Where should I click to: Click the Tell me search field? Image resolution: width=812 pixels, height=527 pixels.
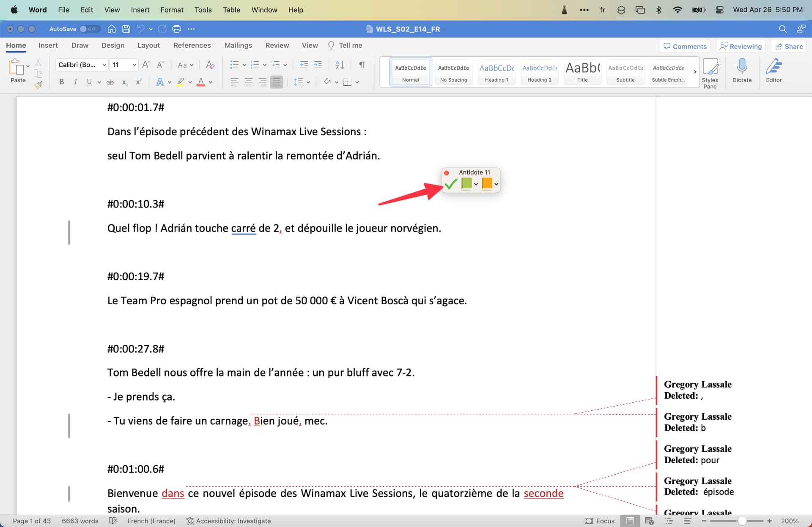[x=346, y=45]
